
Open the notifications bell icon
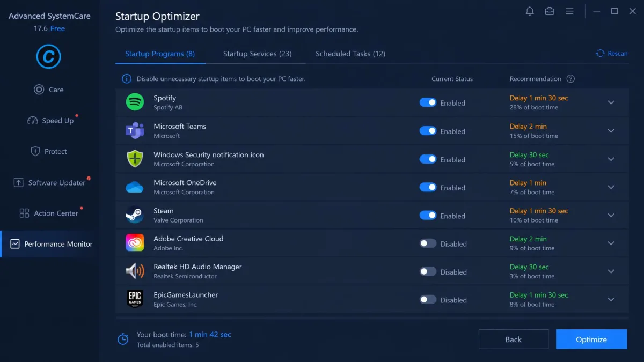click(530, 11)
